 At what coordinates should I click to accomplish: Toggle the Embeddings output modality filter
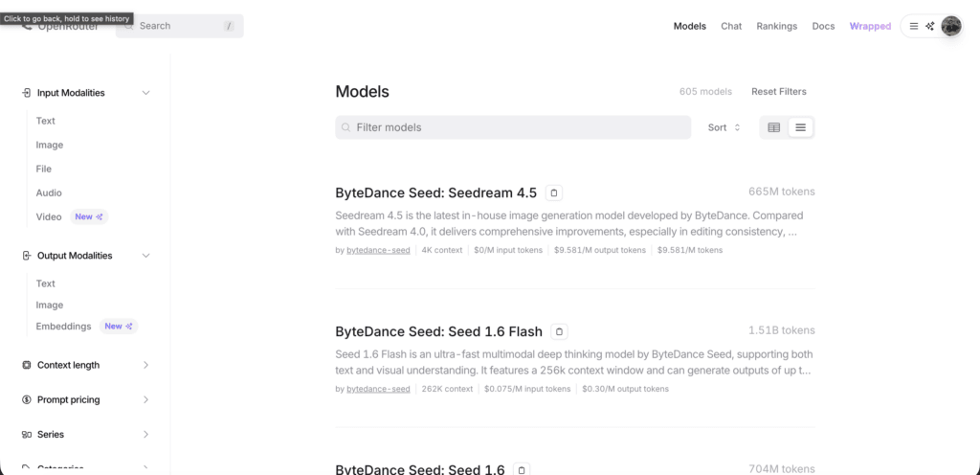coord(64,327)
